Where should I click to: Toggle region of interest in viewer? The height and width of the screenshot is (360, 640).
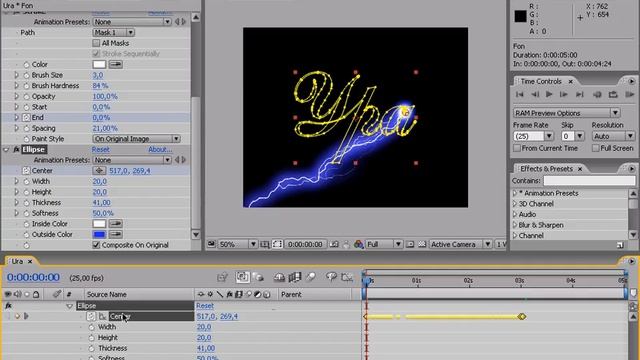click(x=410, y=244)
